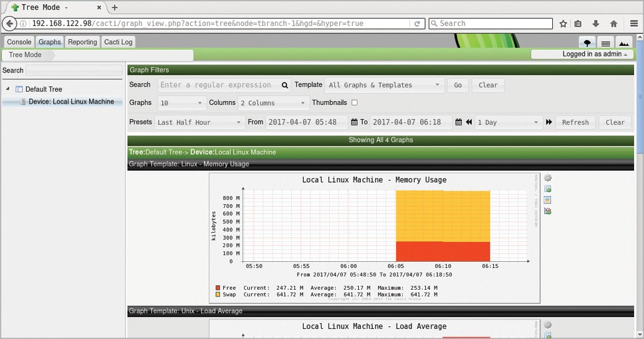Click Graph Filters panel header
644x339 pixels.
[381, 70]
